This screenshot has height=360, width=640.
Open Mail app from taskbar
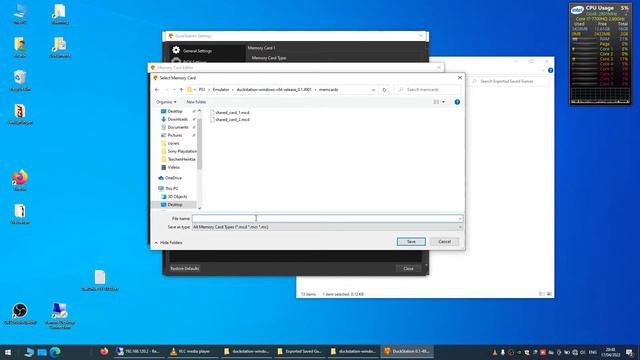[x=42, y=352]
